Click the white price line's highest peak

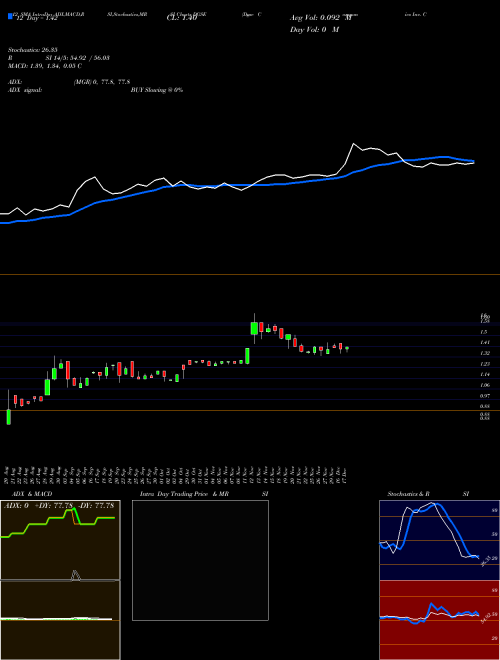coord(354,144)
